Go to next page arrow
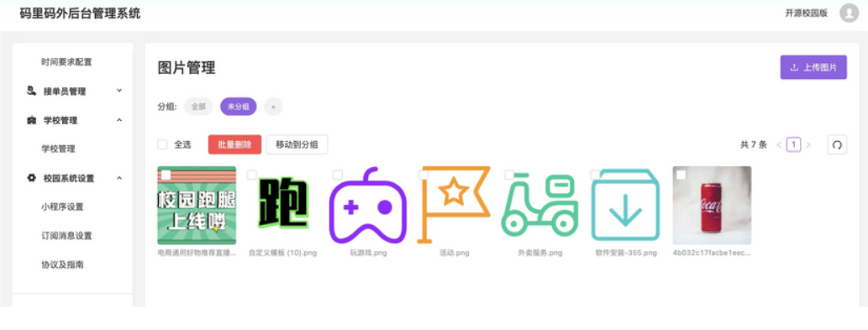The height and width of the screenshot is (330, 868). pyautogui.click(x=808, y=144)
